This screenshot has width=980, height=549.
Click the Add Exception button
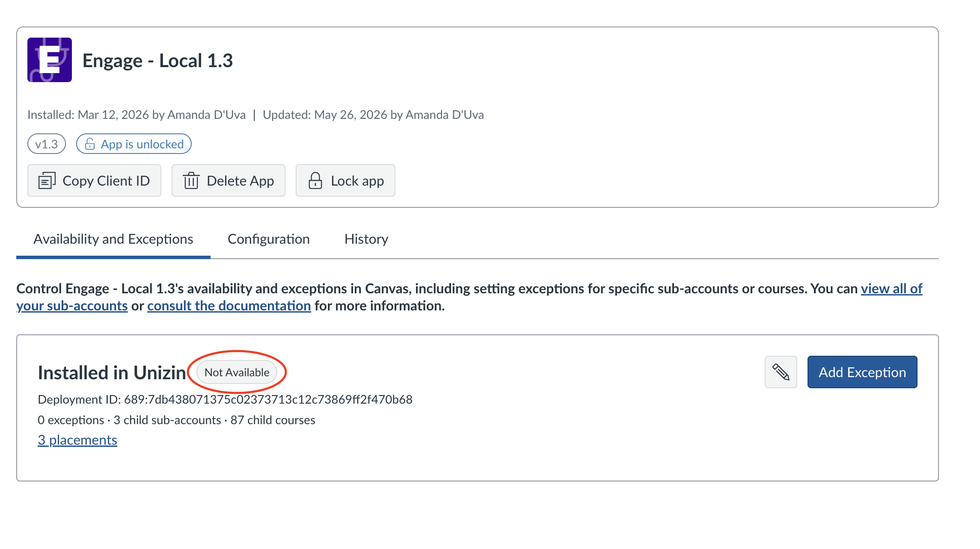[x=862, y=372]
